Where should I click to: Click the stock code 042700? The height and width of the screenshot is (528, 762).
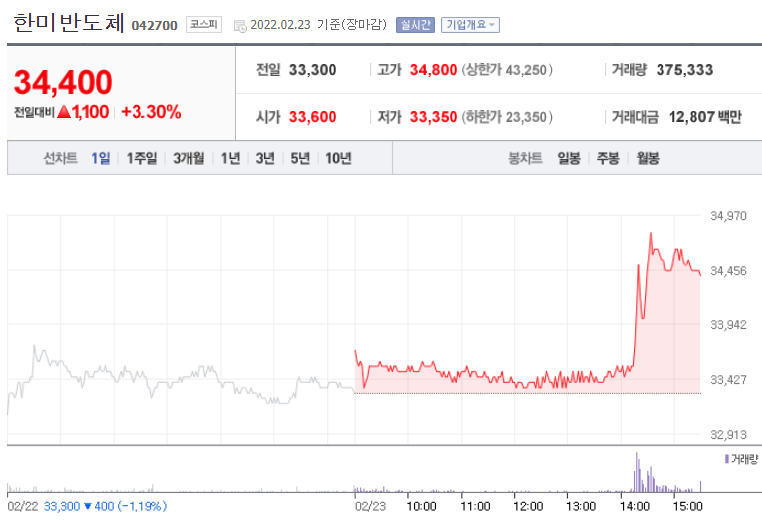pyautogui.click(x=155, y=25)
